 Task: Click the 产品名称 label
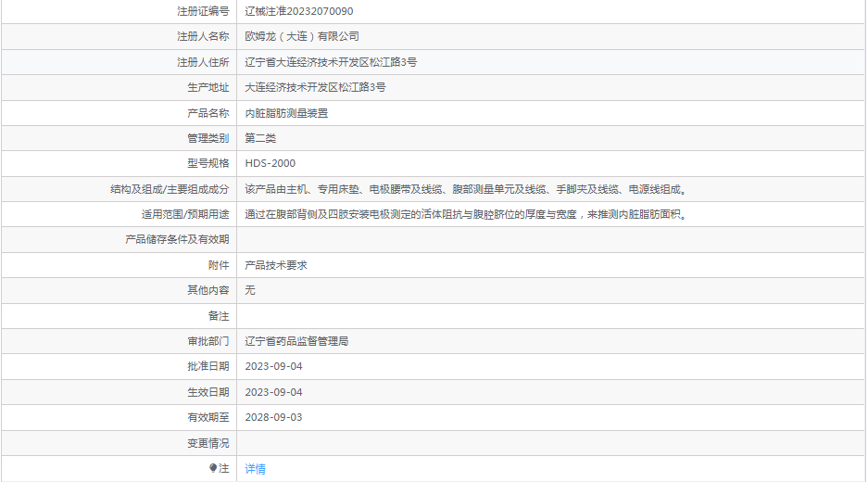[x=208, y=113]
